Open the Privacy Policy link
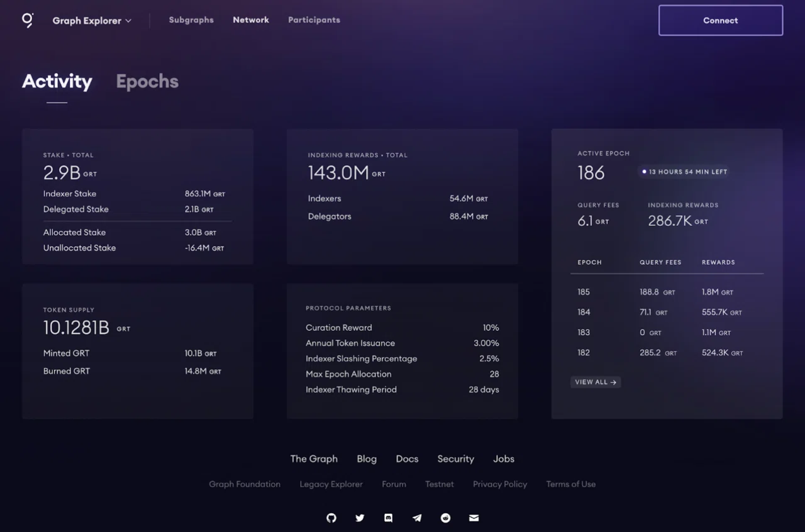This screenshot has width=805, height=532. [x=500, y=484]
